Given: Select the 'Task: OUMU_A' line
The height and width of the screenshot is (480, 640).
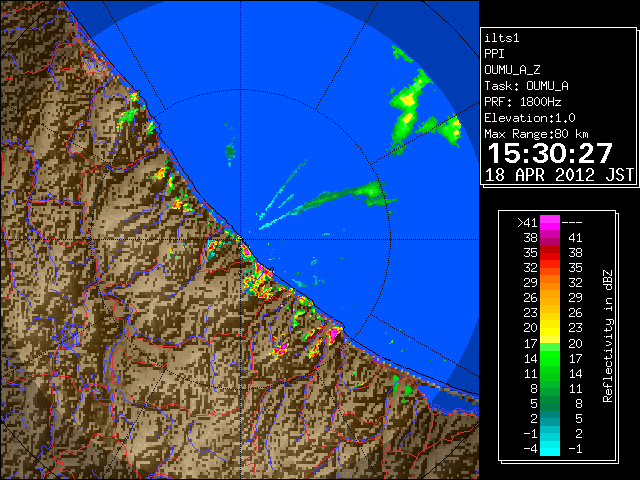Looking at the screenshot, I should (527, 86).
